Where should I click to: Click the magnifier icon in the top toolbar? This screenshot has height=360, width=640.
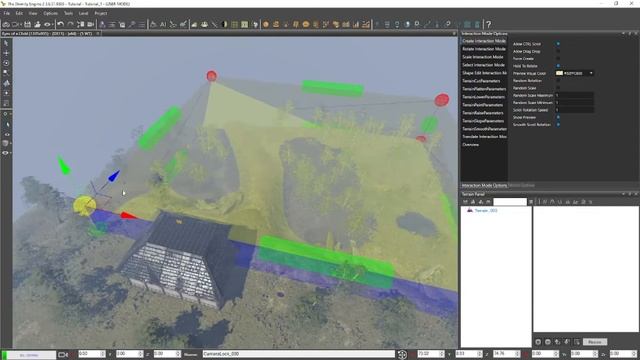[x=132, y=24]
